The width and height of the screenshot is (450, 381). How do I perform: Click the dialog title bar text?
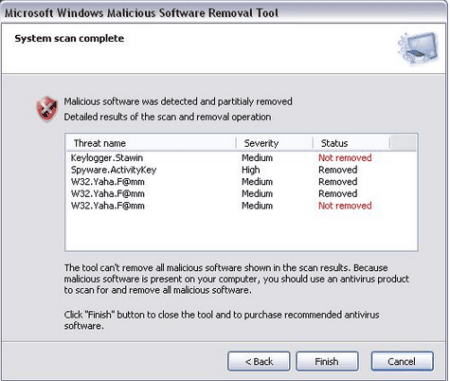point(141,13)
